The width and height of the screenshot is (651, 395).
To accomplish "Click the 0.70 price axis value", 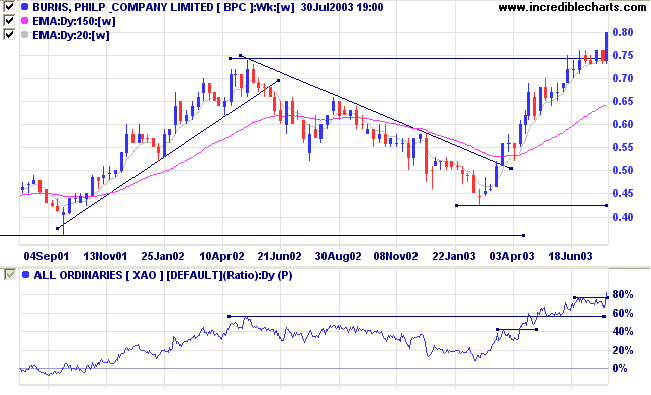I will (x=623, y=78).
